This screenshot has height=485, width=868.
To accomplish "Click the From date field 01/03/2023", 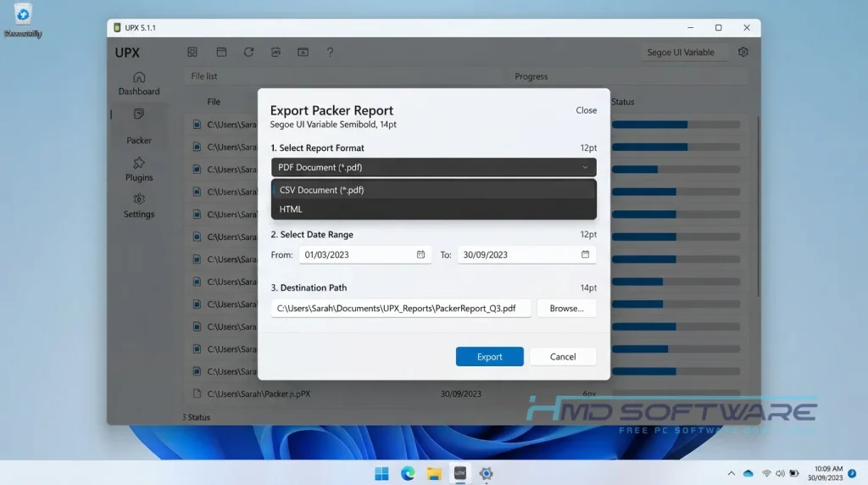I will point(364,254).
